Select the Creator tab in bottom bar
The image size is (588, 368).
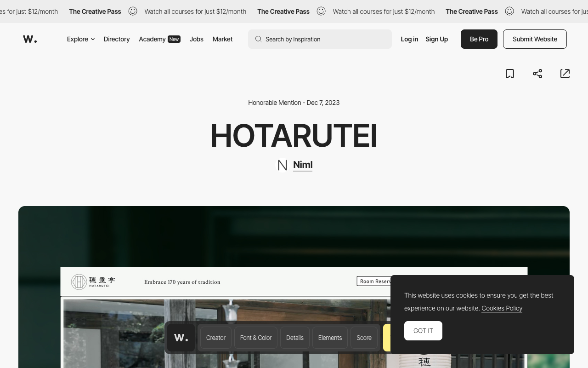[x=216, y=338]
